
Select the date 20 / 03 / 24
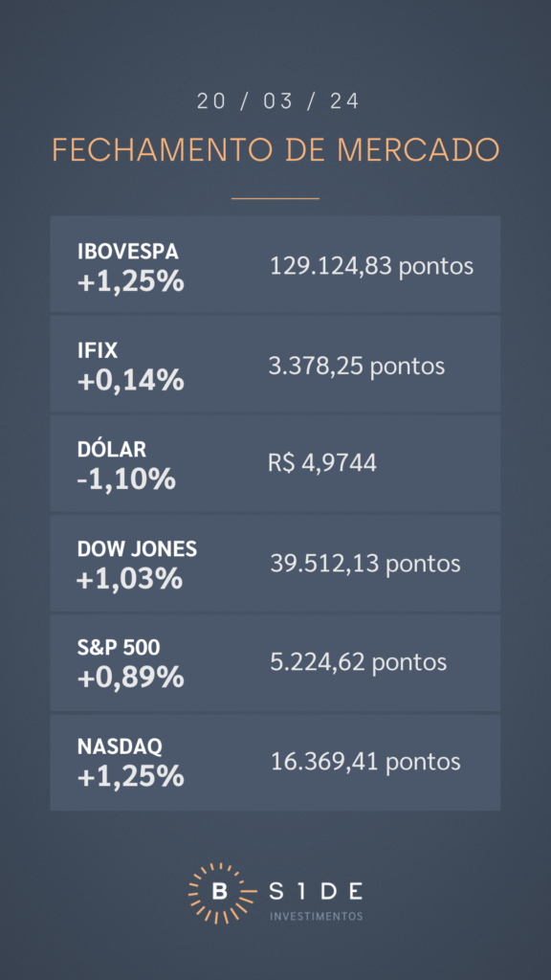tap(278, 101)
